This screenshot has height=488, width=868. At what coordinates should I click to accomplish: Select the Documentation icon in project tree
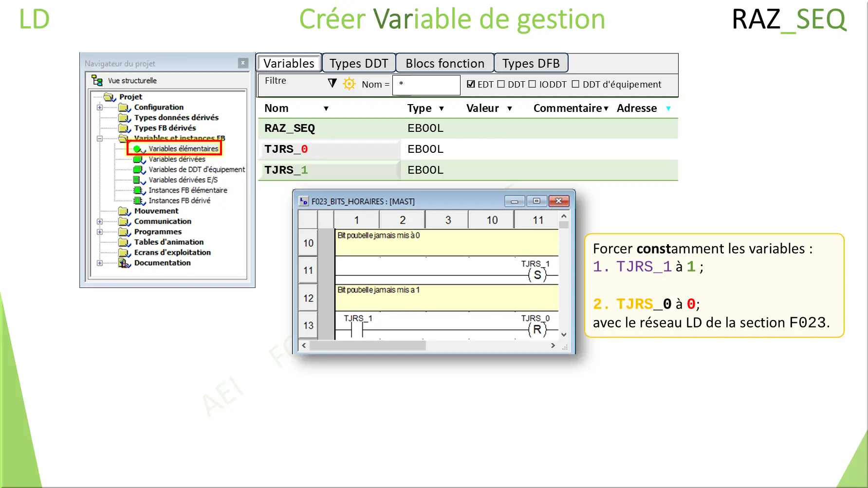123,262
